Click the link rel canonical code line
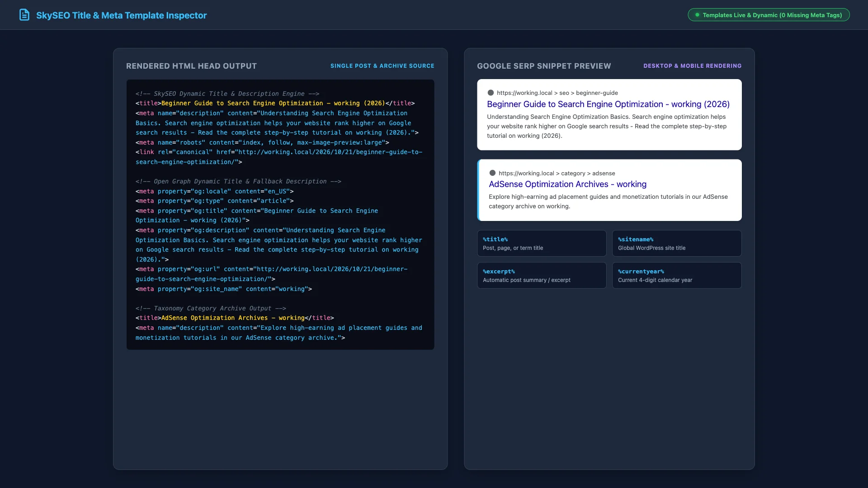Image resolution: width=868 pixels, height=488 pixels. click(x=279, y=157)
